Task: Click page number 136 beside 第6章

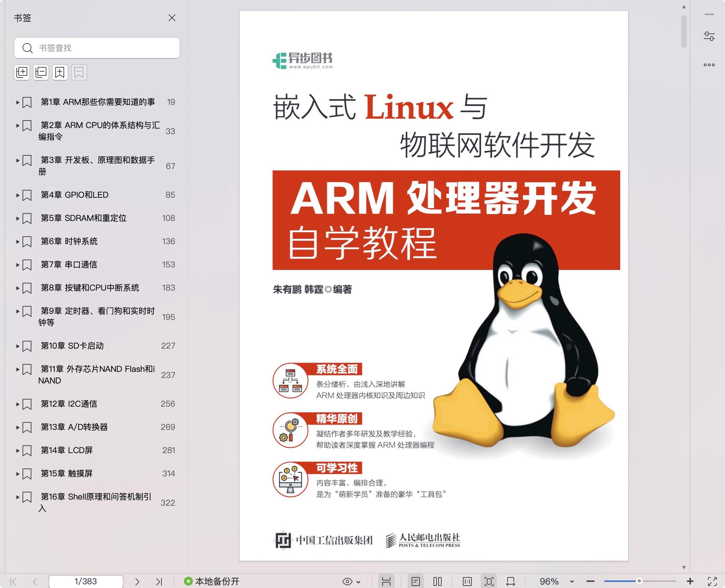Action: [169, 241]
